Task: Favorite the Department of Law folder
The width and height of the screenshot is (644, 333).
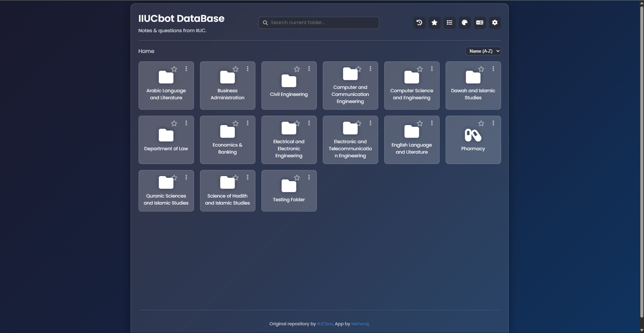Action: point(174,123)
